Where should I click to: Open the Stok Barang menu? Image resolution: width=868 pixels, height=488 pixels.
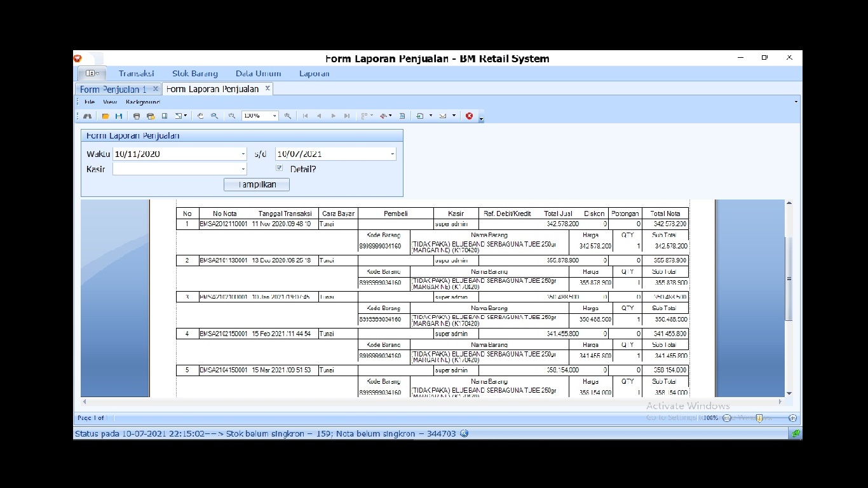pos(194,74)
